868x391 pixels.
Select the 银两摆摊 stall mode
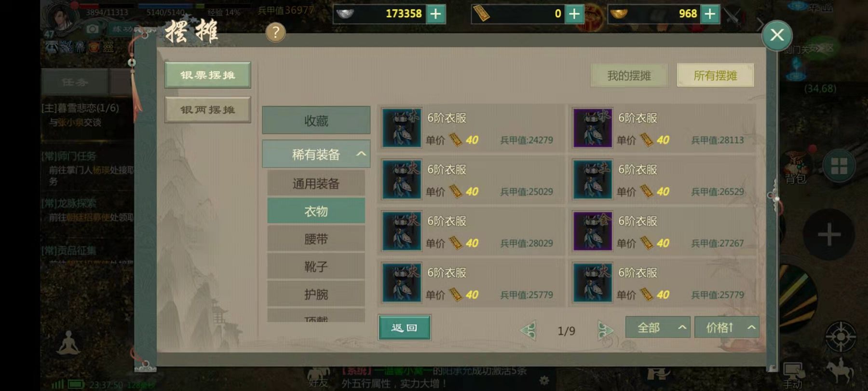coord(208,110)
